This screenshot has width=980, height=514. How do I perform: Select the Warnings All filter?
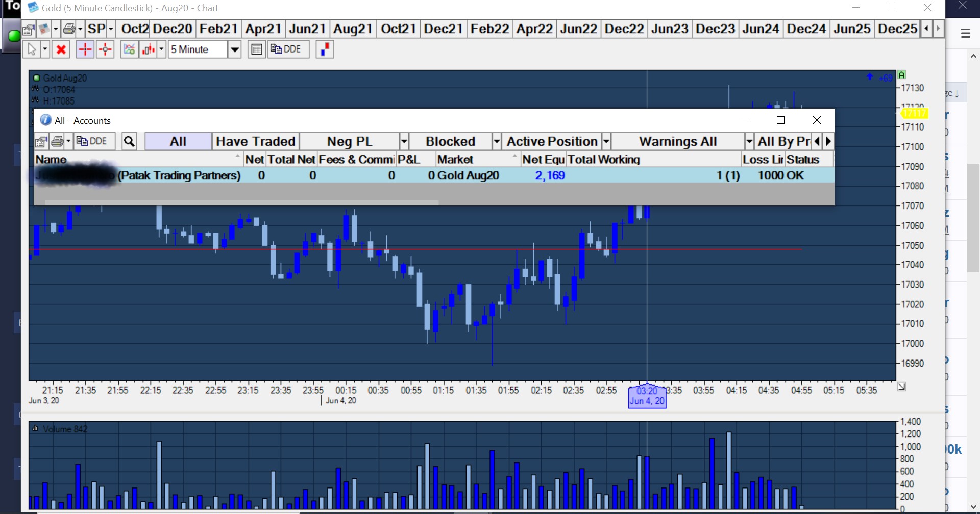(678, 141)
